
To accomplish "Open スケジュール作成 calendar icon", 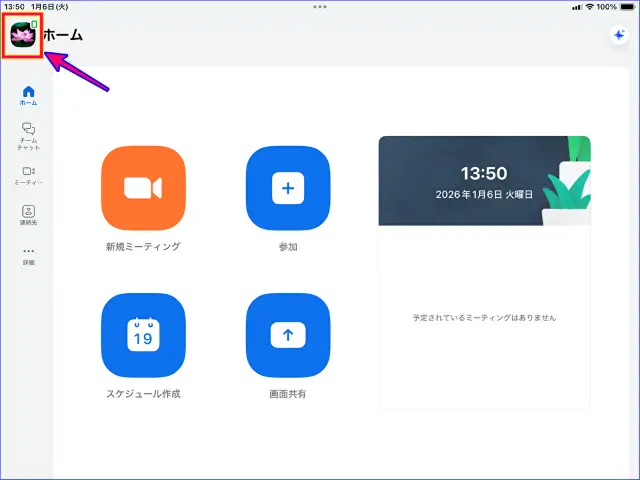I will tap(143, 335).
